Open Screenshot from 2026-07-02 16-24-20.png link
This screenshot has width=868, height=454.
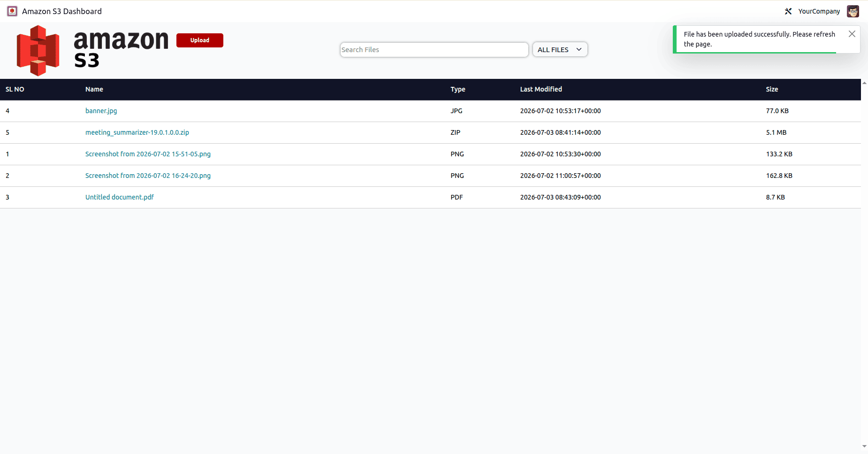tap(148, 176)
